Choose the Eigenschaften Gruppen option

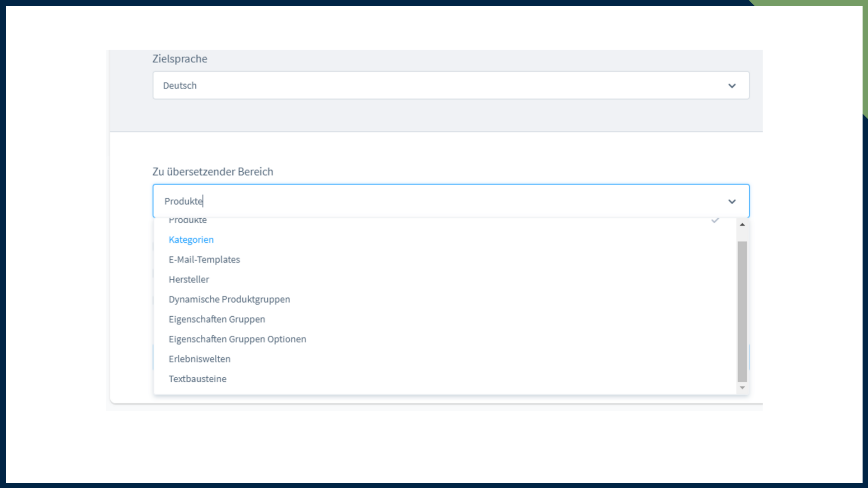(217, 319)
